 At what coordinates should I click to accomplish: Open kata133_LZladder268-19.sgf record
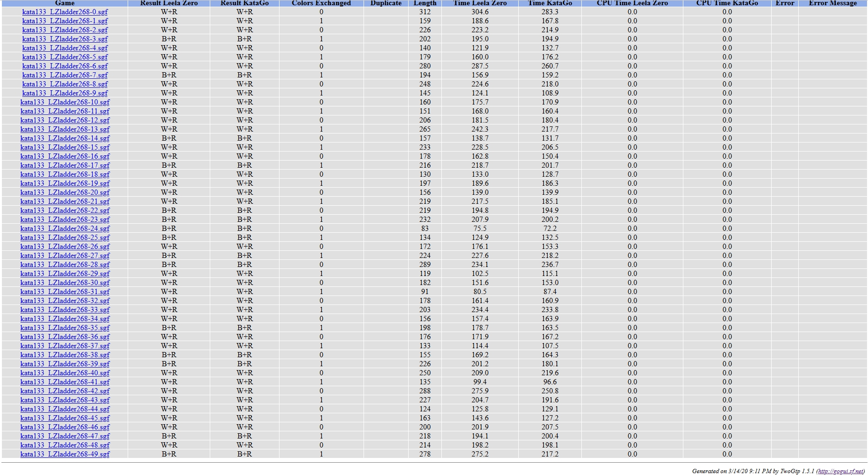click(65, 183)
